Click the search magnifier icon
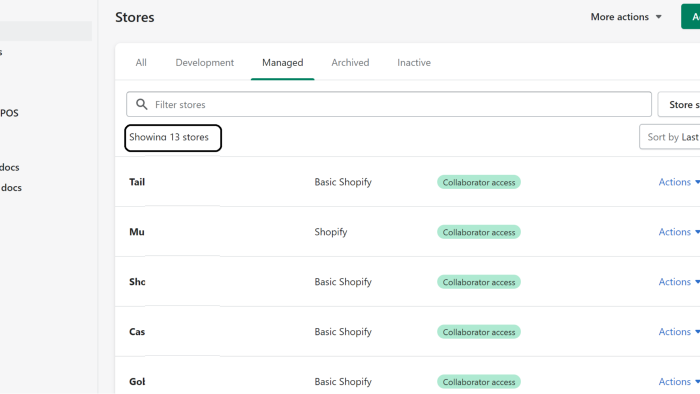Viewport: 700px width, 394px height. pos(142,104)
